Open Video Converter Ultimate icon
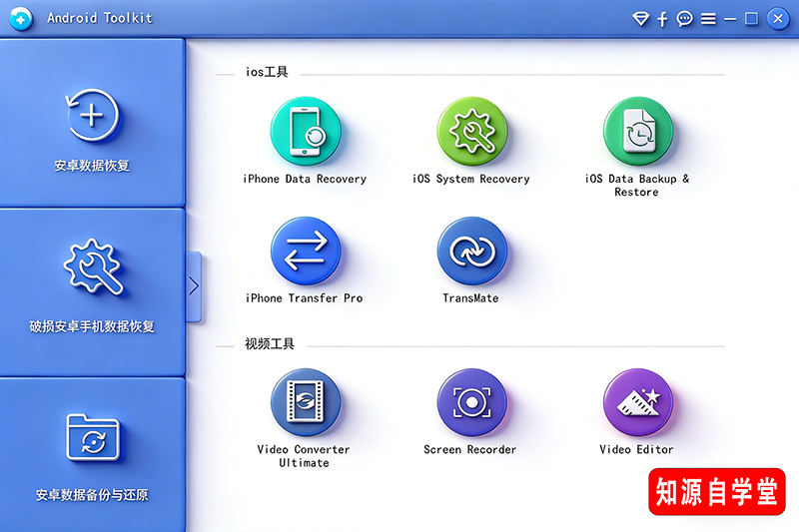Image resolution: width=799 pixels, height=532 pixels. pos(306,402)
